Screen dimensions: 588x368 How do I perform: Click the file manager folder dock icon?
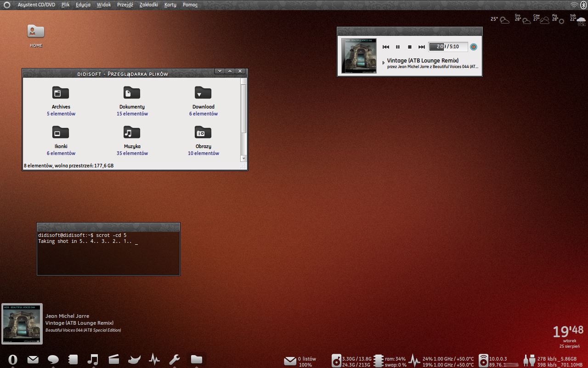pyautogui.click(x=197, y=360)
